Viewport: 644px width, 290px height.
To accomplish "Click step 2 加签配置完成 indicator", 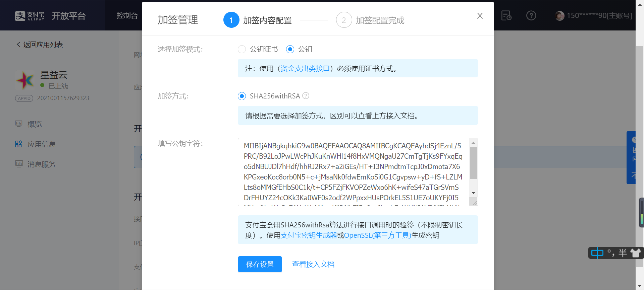I will 370,20.
